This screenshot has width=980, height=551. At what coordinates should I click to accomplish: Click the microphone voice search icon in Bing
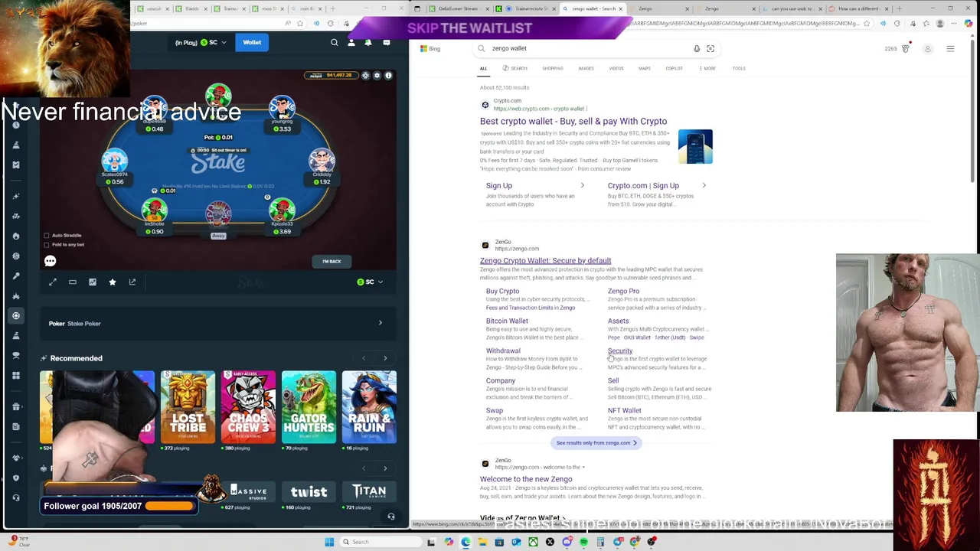pos(697,48)
